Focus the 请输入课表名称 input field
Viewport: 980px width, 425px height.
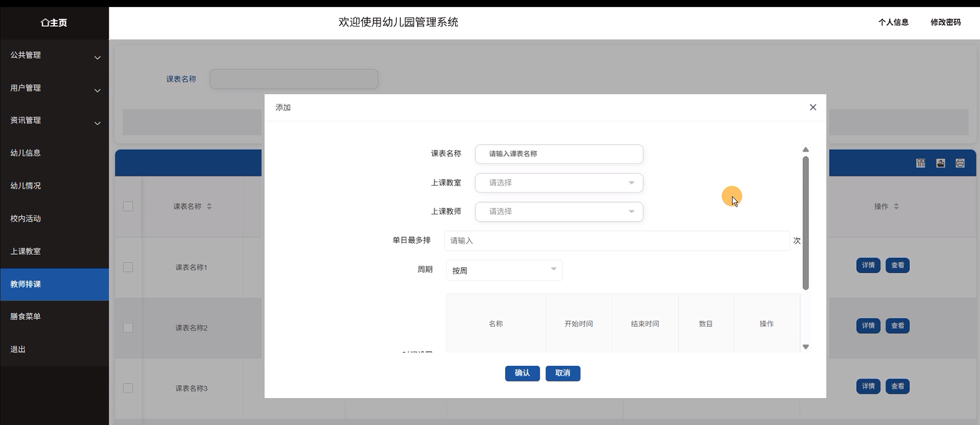tap(559, 154)
